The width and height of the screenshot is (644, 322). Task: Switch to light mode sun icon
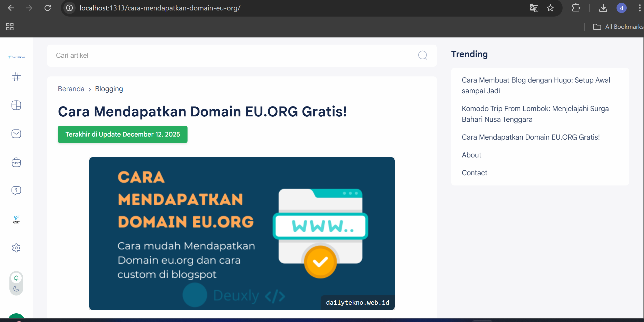(16, 278)
